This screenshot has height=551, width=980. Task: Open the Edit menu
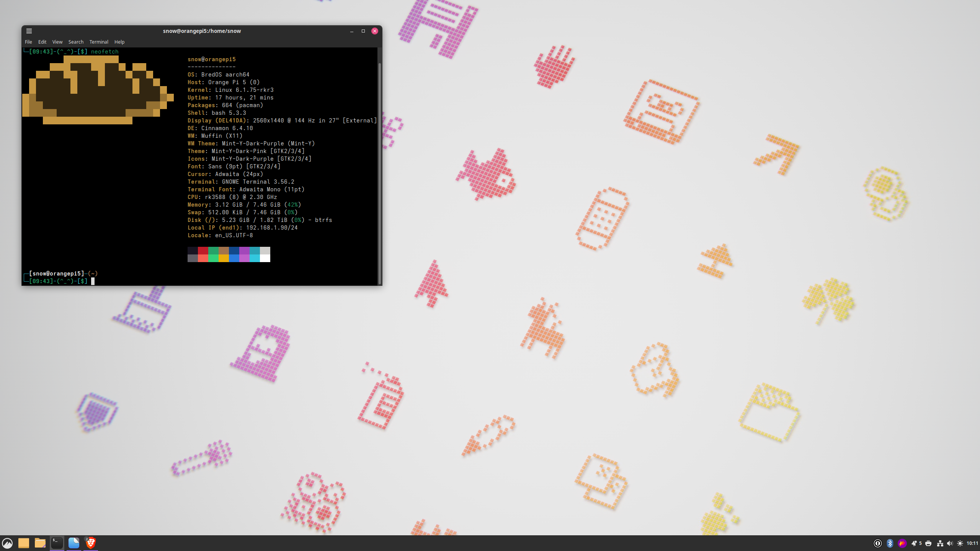[42, 42]
